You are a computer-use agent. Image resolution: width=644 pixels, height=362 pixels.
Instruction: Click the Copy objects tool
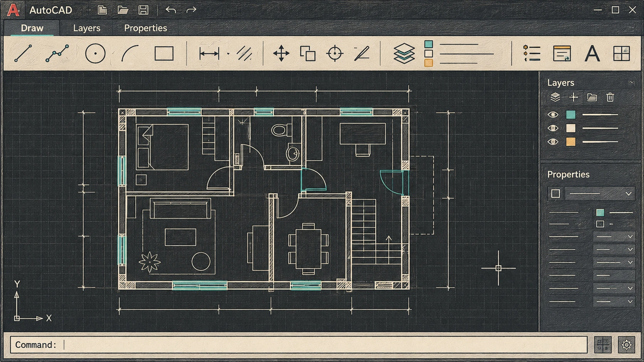pyautogui.click(x=308, y=53)
